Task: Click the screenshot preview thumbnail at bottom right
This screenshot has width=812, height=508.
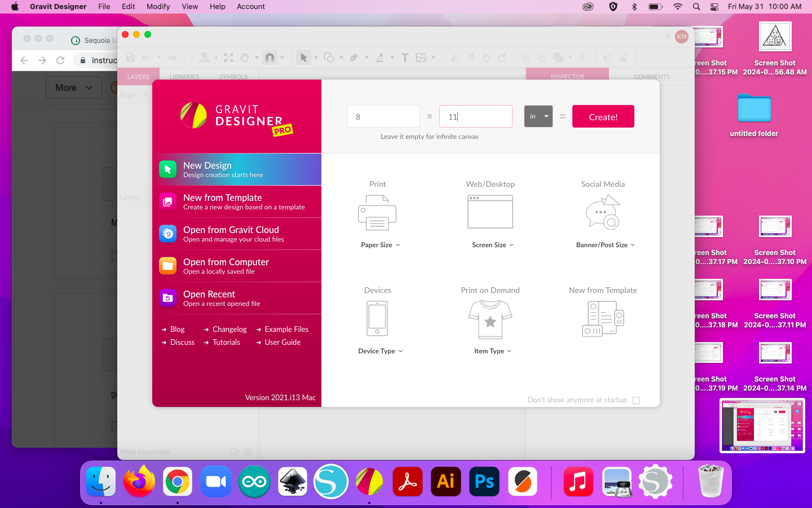Action: [762, 426]
